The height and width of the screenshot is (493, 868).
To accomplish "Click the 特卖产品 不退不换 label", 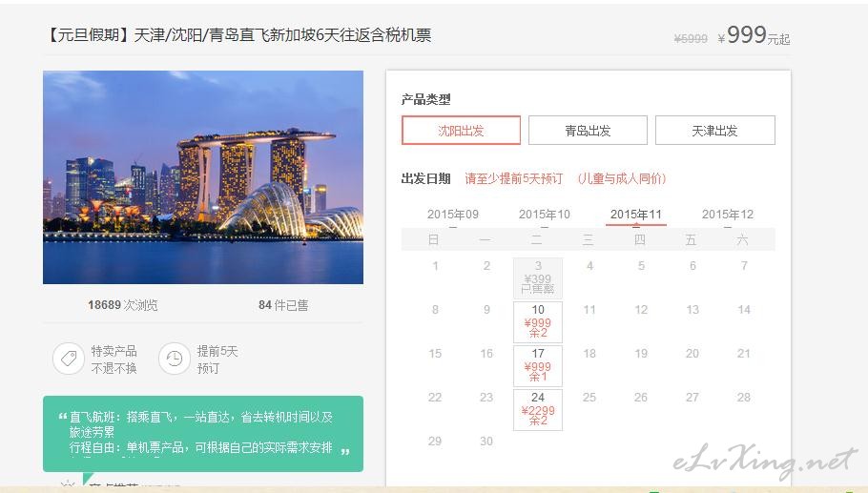I will (114, 359).
